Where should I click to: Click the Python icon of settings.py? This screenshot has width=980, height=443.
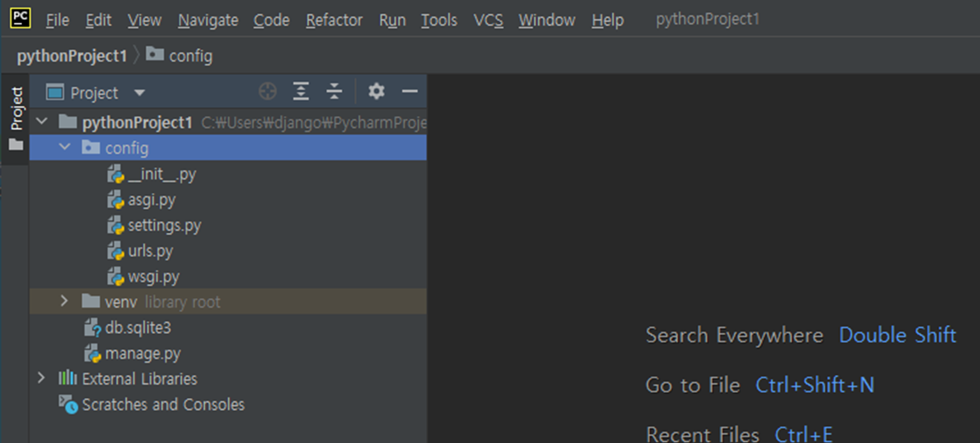pos(116,226)
